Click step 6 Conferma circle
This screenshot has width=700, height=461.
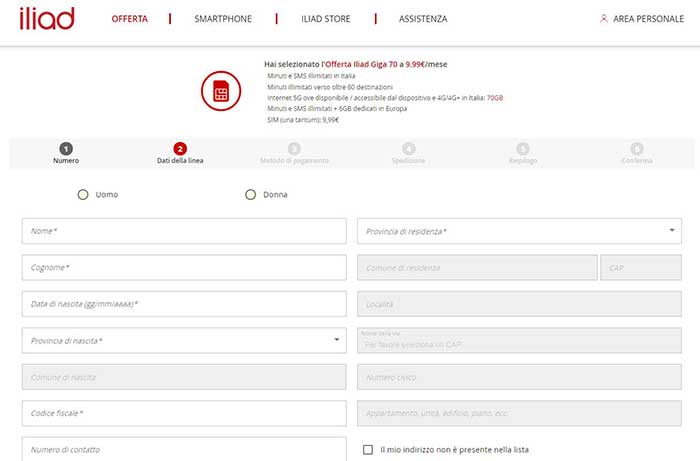[637, 149]
